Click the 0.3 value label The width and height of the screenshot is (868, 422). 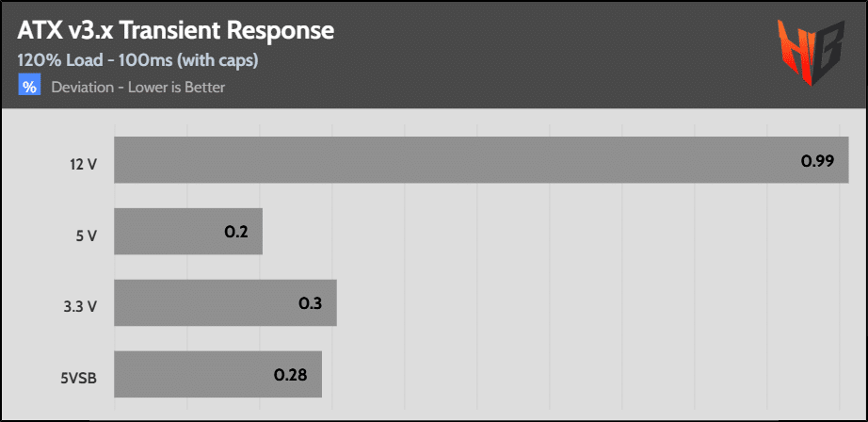pyautogui.click(x=310, y=303)
